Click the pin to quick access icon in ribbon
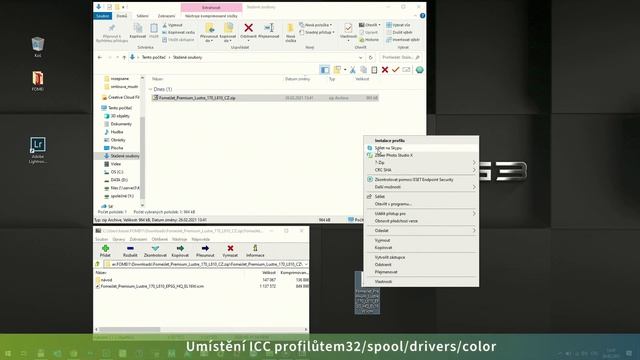 111,28
